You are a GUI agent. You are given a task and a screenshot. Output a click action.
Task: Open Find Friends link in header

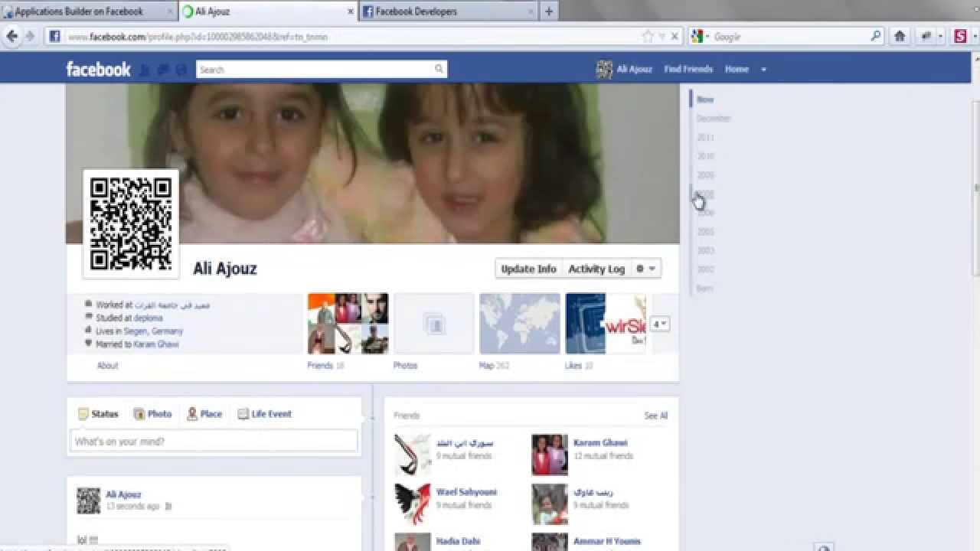(688, 69)
